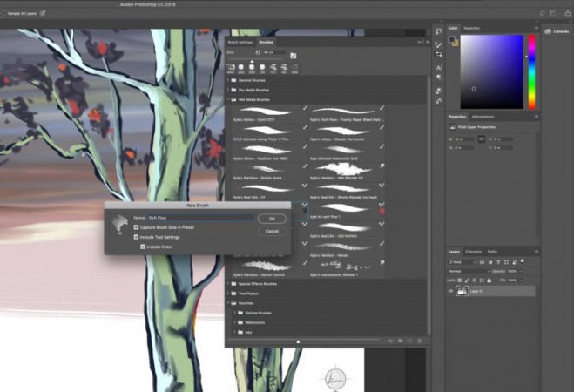The height and width of the screenshot is (392, 574).
Task: Toggle Include Tool Settings checkbox
Action: tap(136, 237)
